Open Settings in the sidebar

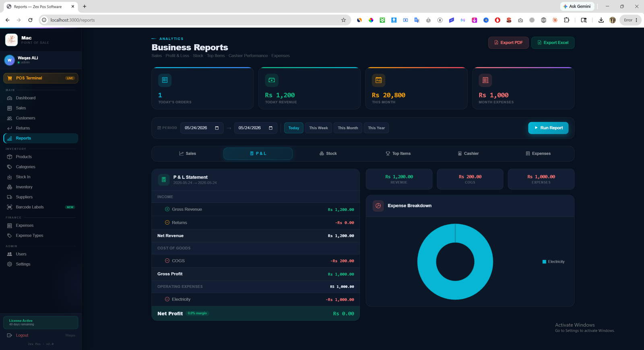40,264
